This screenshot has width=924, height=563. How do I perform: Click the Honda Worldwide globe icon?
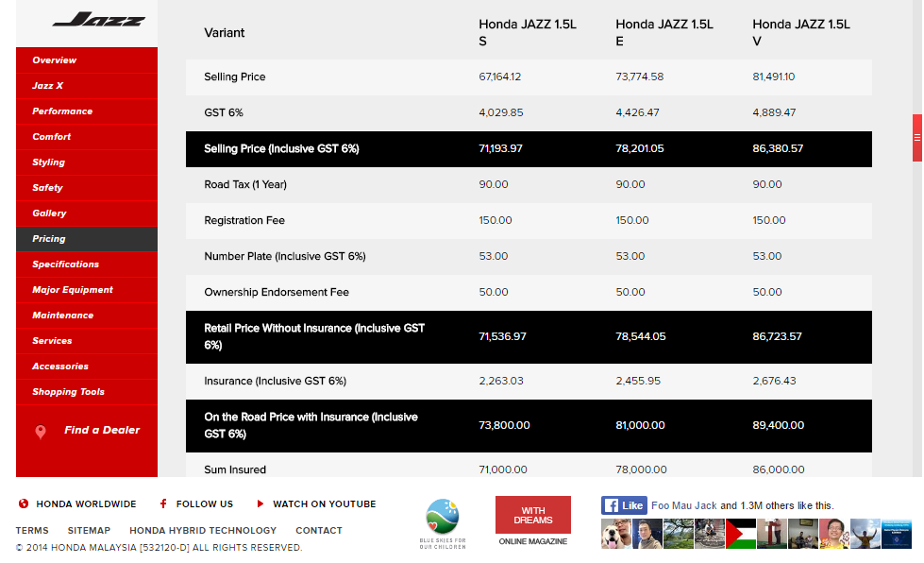[24, 504]
